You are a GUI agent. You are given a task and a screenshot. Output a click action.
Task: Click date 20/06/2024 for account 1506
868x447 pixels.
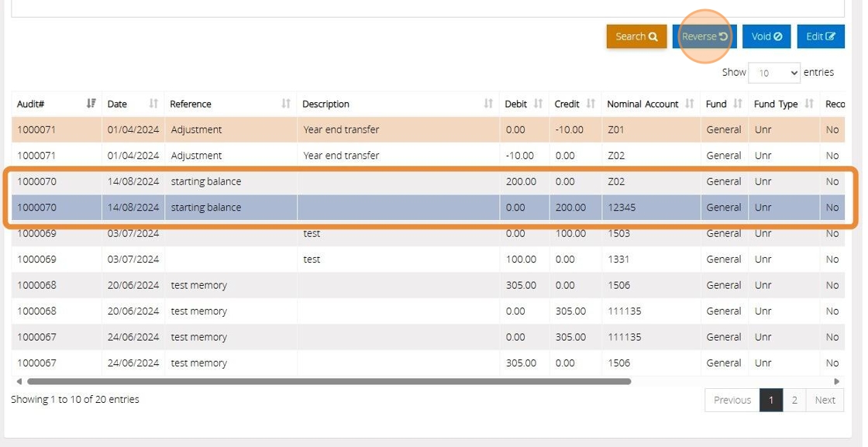[x=133, y=285]
